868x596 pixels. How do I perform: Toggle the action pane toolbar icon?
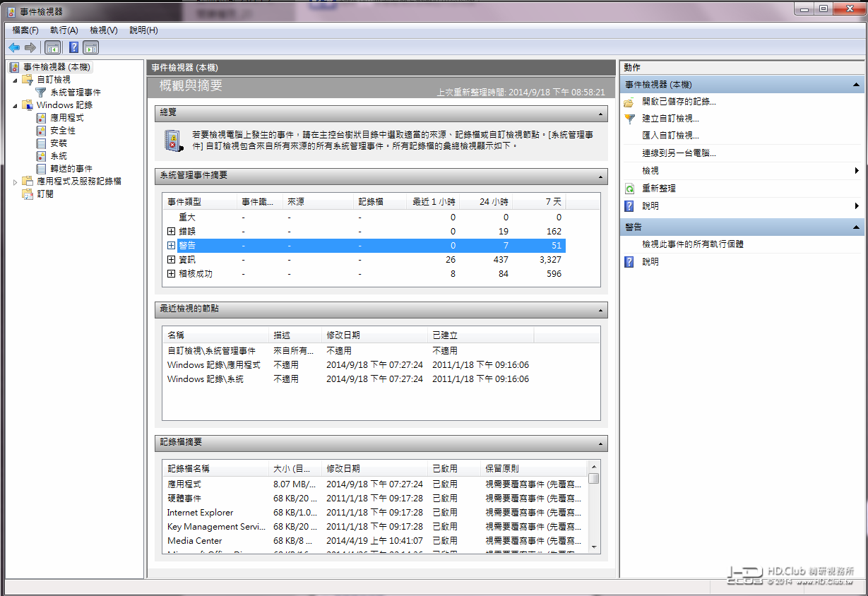click(90, 47)
